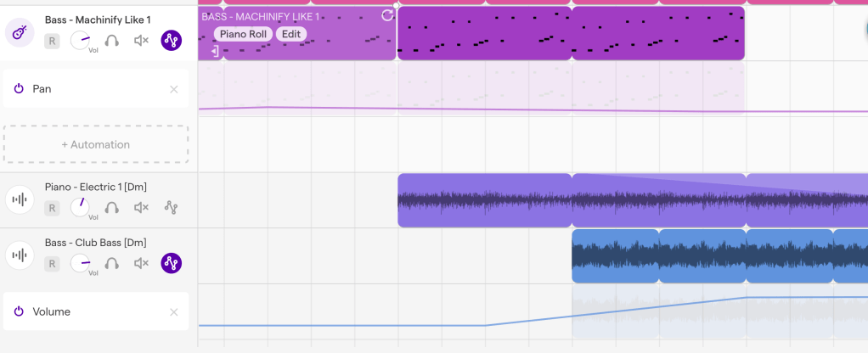Show automation for Piano - Electric 1 track
868x353 pixels.
point(172,207)
